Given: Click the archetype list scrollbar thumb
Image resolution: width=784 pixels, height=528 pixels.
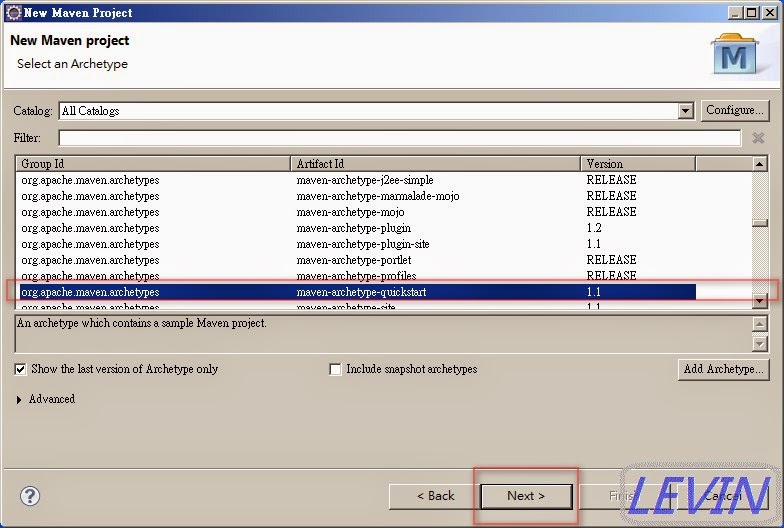Looking at the screenshot, I should [760, 224].
